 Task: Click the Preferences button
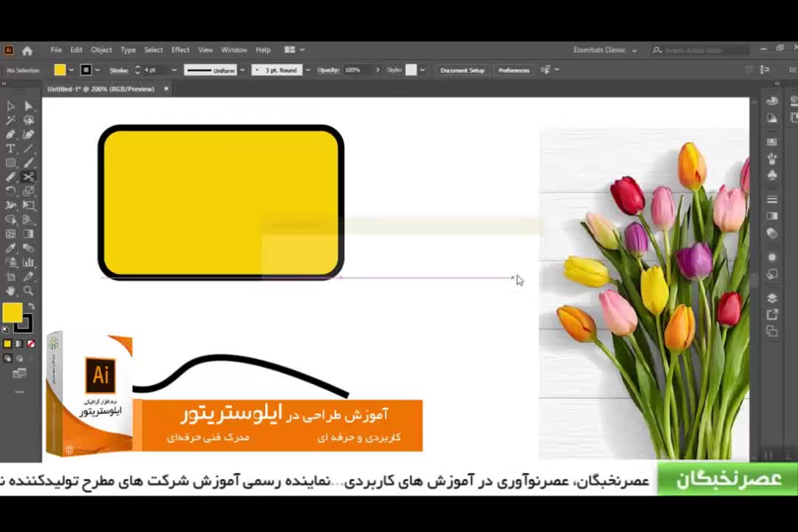pyautogui.click(x=514, y=70)
